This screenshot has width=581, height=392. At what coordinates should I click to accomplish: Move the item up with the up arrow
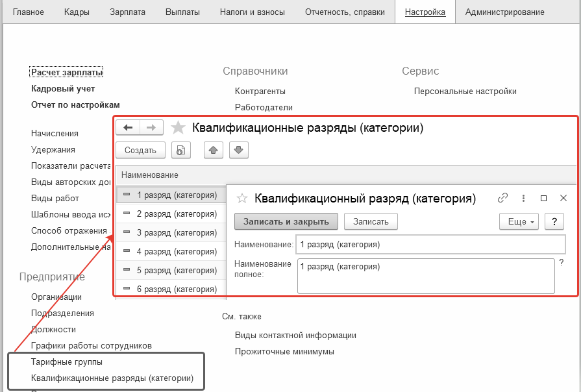tap(214, 150)
